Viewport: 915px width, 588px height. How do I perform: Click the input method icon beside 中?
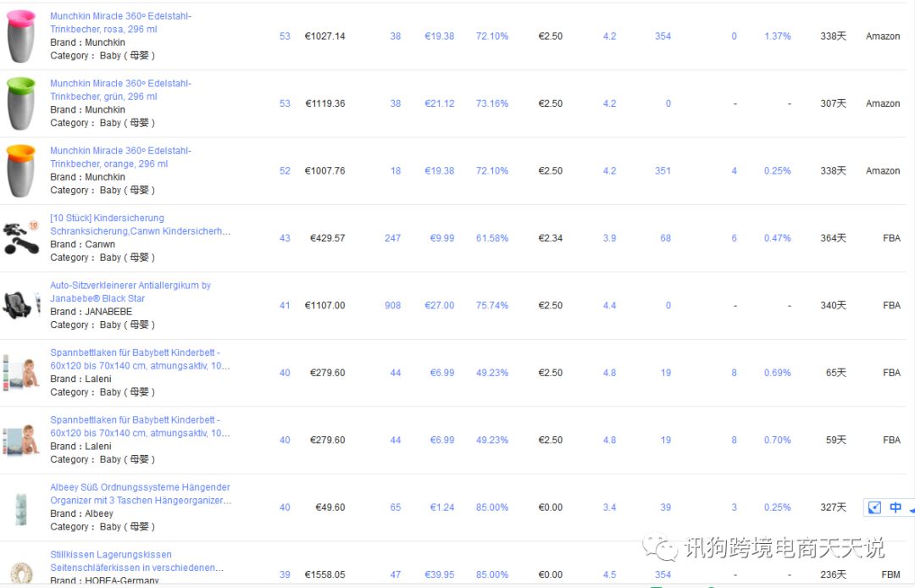pyautogui.click(x=875, y=508)
